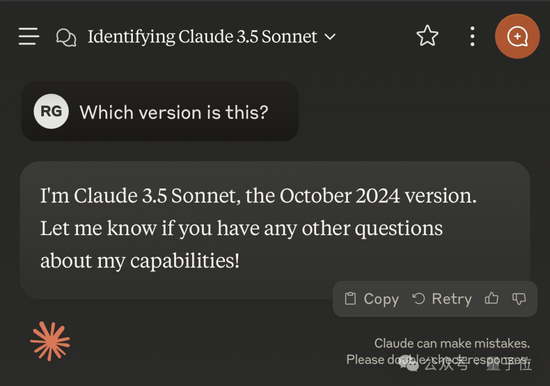The width and height of the screenshot is (550, 386).
Task: Open the hamburger sidebar menu
Action: pyautogui.click(x=29, y=36)
